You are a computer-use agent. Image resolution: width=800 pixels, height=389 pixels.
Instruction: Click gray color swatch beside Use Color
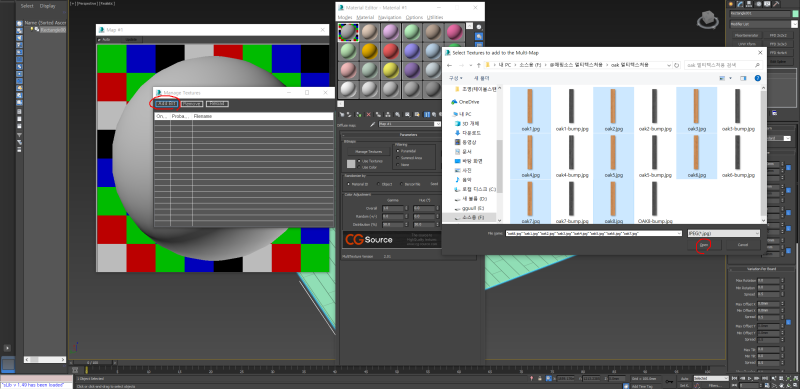click(351, 164)
